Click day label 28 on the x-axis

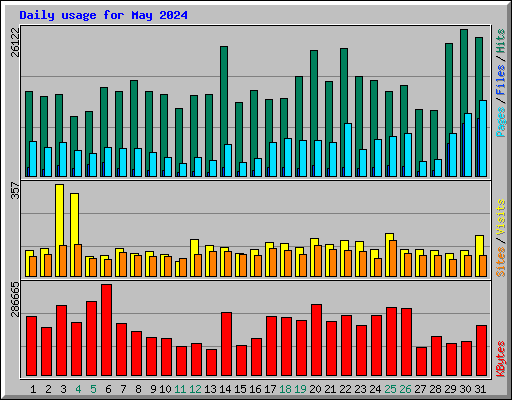coord(435,389)
